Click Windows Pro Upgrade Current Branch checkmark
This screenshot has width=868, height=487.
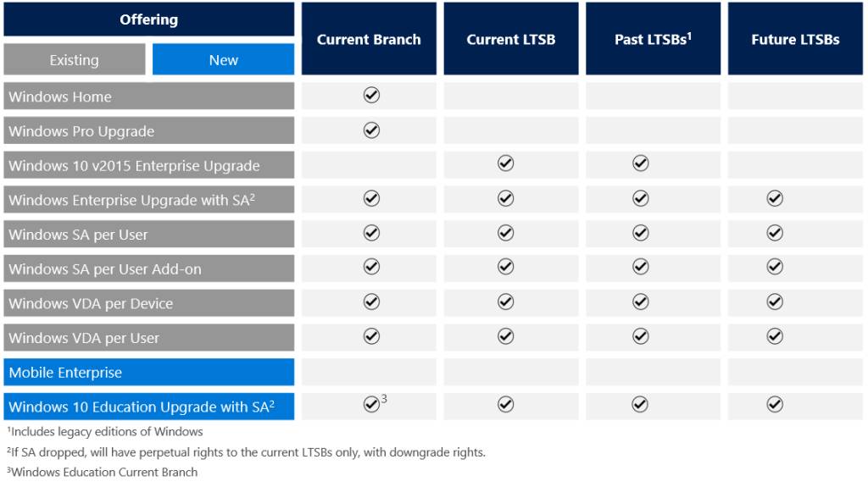click(x=371, y=130)
